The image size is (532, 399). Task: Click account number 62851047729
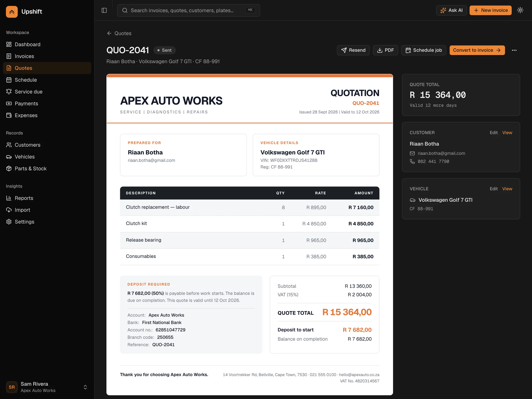[170, 330]
